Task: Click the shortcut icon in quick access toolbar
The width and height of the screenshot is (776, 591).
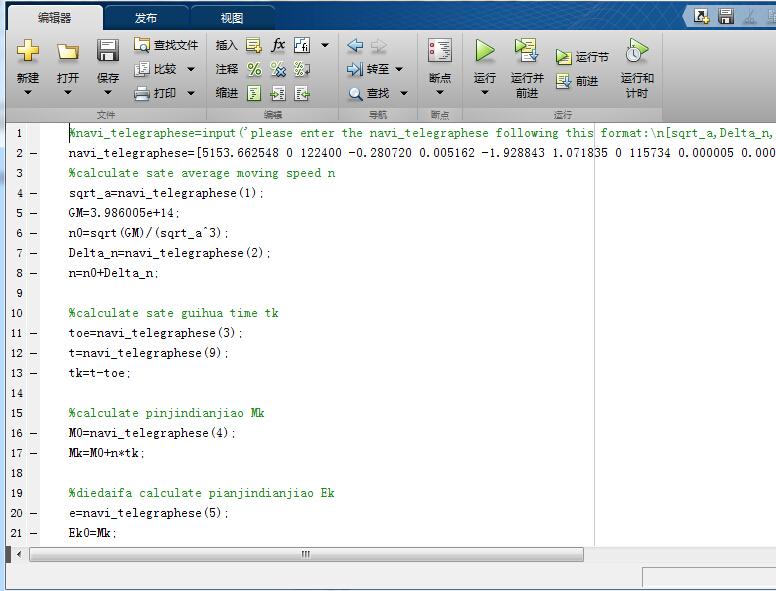Action: point(701,16)
